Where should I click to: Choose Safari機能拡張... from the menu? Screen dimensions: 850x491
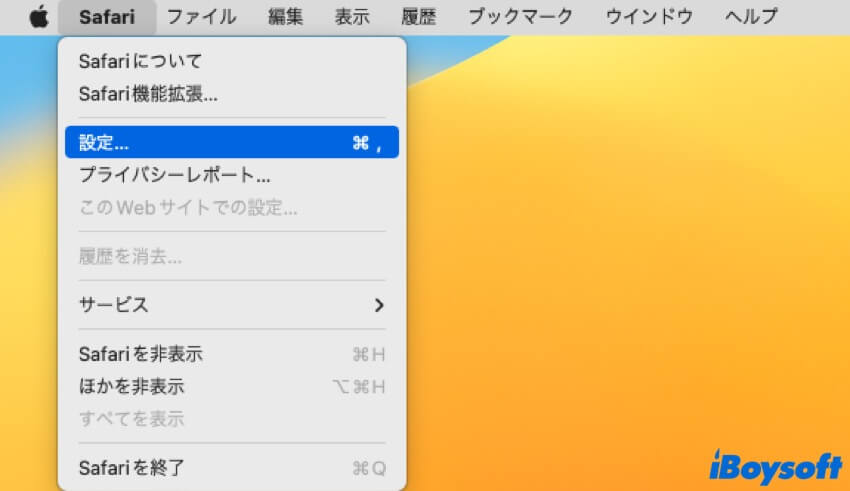pos(232,94)
